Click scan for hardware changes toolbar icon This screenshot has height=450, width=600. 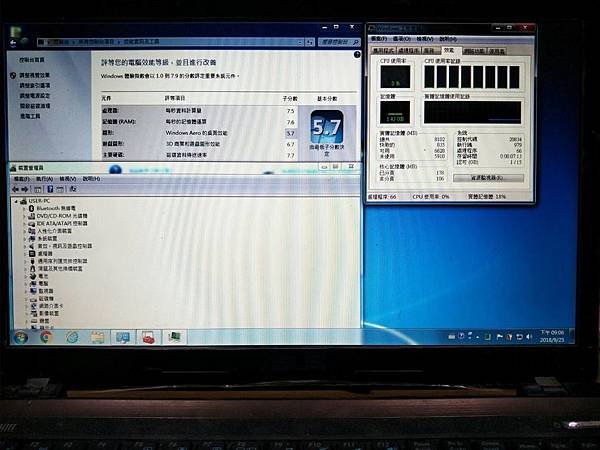coord(73,189)
